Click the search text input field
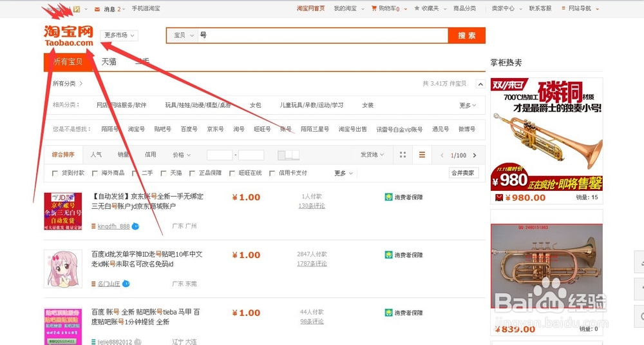 [x=323, y=35]
